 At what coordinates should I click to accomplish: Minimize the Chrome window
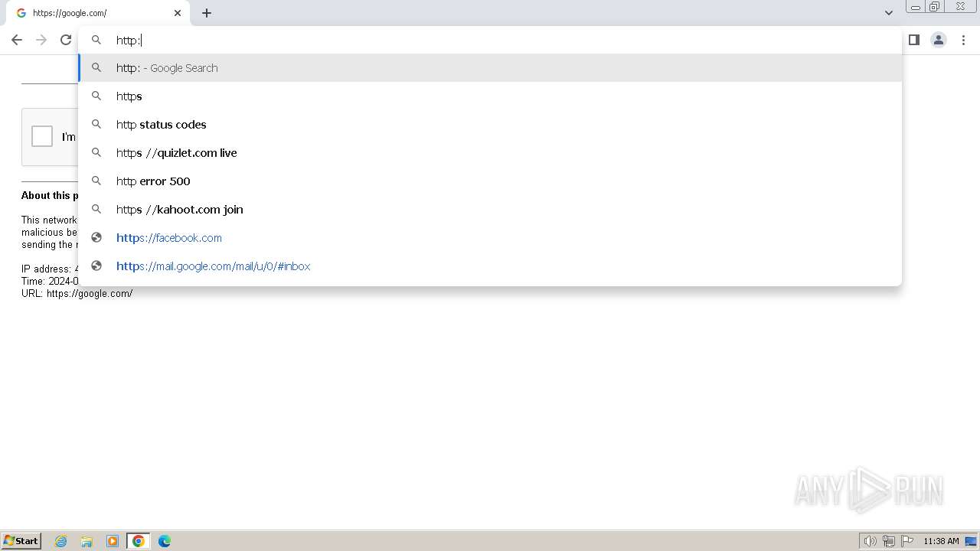(916, 6)
